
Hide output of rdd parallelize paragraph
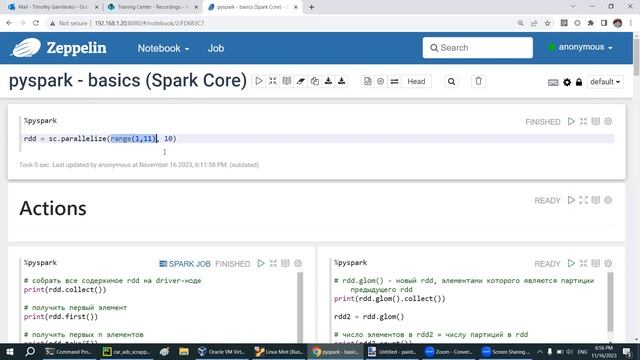click(x=596, y=121)
